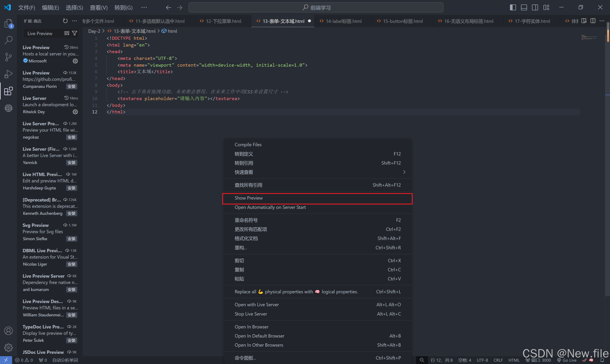
Task: Switch to the 14-label标签.html tab
Action: coord(343,21)
